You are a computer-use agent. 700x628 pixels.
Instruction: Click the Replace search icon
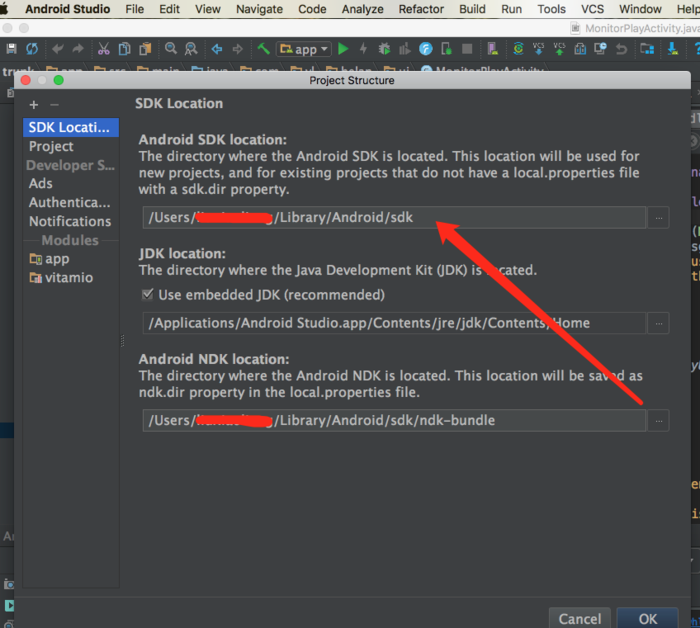(x=191, y=48)
